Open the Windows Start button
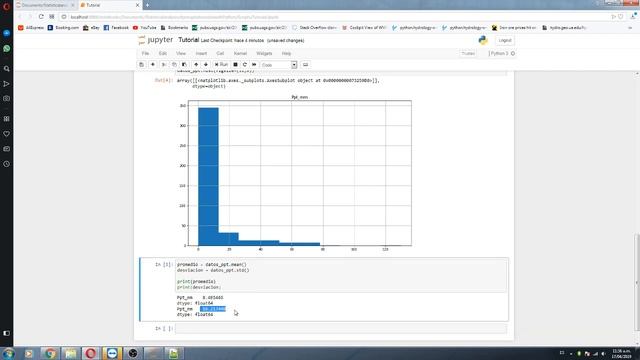The width and height of the screenshot is (640, 360). pyautogui.click(x=8, y=353)
